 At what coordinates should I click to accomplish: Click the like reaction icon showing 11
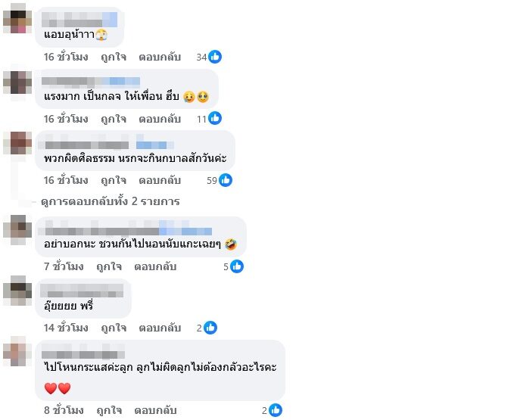point(215,118)
